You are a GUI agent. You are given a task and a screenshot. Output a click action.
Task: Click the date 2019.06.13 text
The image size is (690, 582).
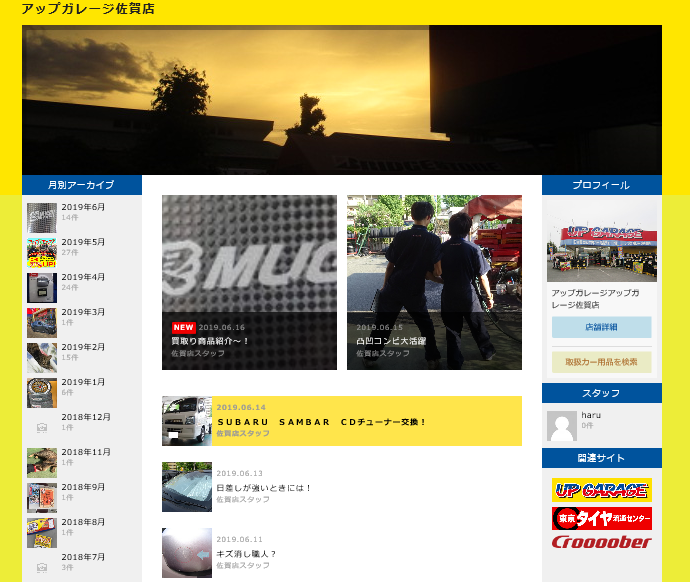[x=240, y=473]
